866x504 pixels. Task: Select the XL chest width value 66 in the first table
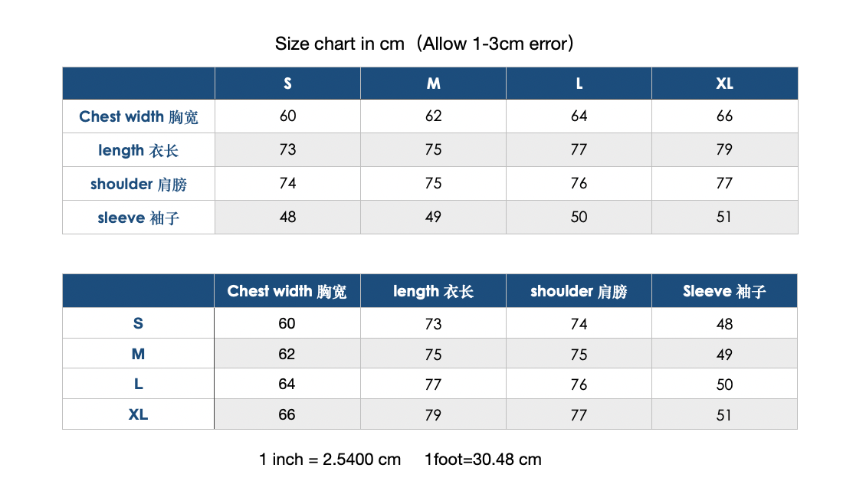(x=724, y=116)
